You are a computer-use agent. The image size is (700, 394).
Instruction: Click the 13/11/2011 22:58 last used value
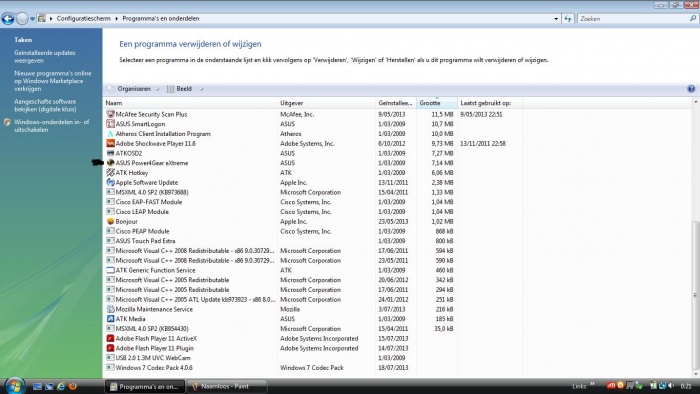click(483, 144)
